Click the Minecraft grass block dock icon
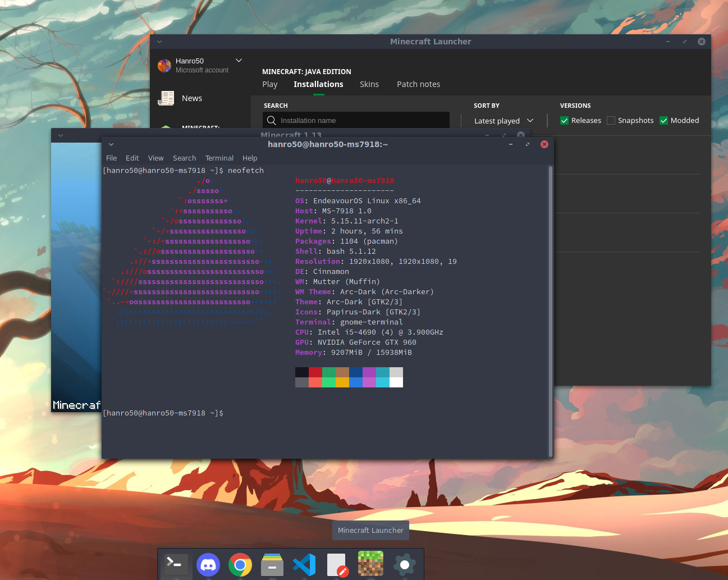 [370, 564]
